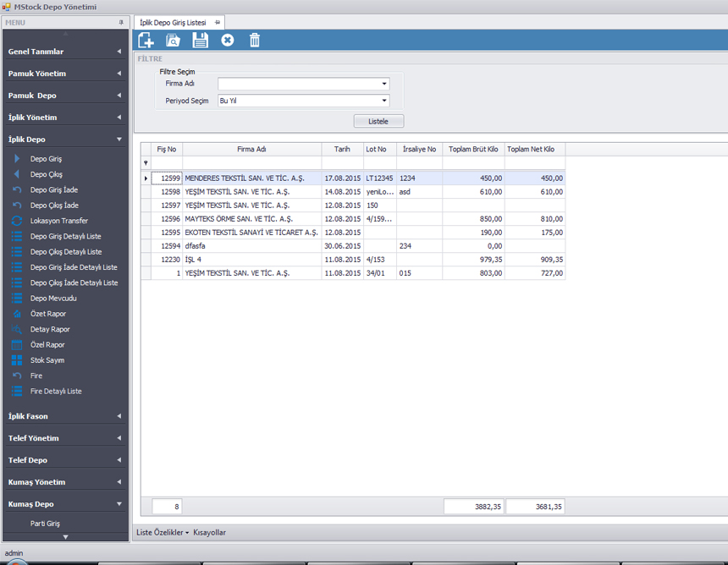Click the new record icon in toolbar
This screenshot has height=565, width=728.
click(x=146, y=40)
